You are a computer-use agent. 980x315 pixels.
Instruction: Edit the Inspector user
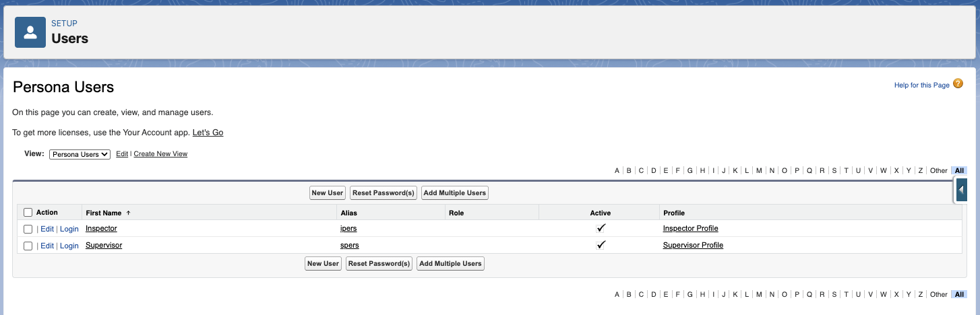click(47, 229)
